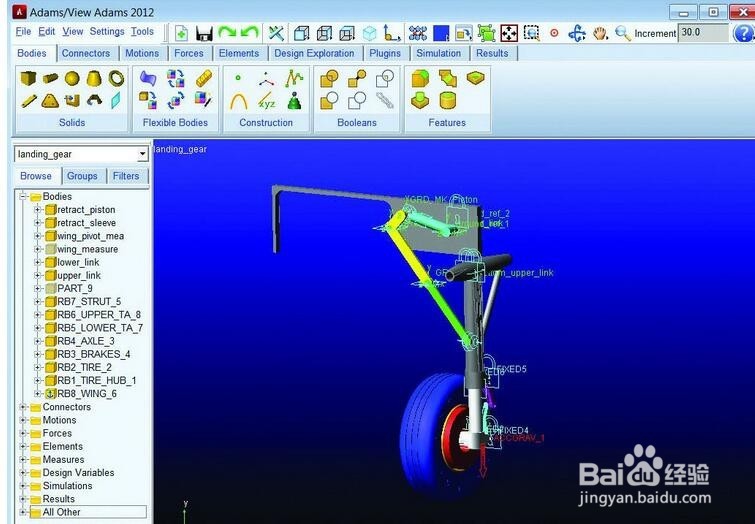755x524 pixels.
Task: Create a frustum solid
Action: [x=94, y=78]
